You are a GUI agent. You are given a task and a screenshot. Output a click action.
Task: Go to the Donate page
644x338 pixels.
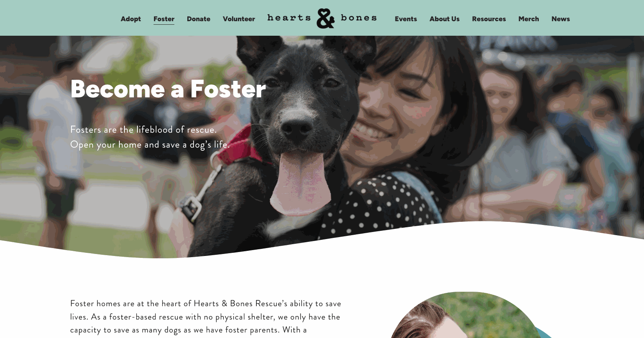click(x=198, y=19)
